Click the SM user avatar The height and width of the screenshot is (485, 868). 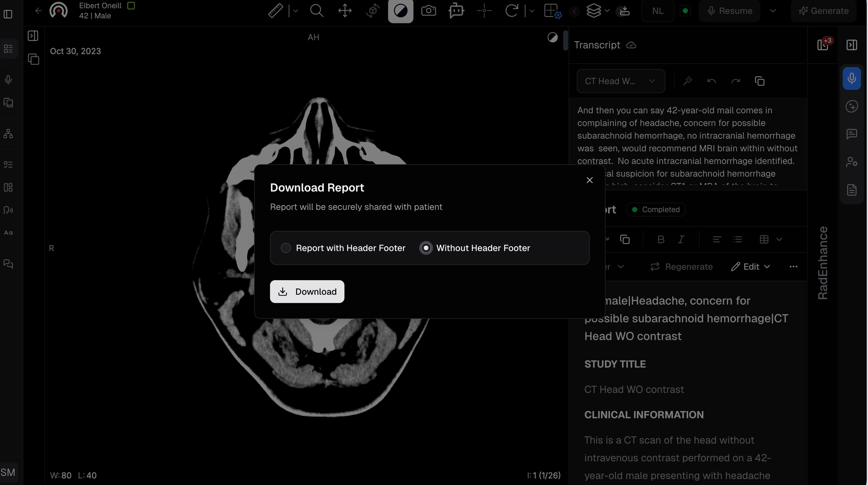pos(8,472)
